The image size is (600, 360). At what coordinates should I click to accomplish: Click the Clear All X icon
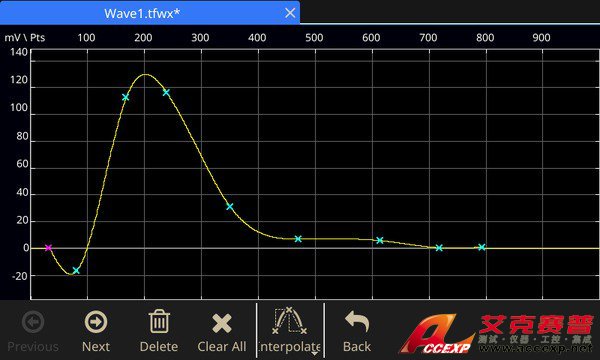click(222, 323)
